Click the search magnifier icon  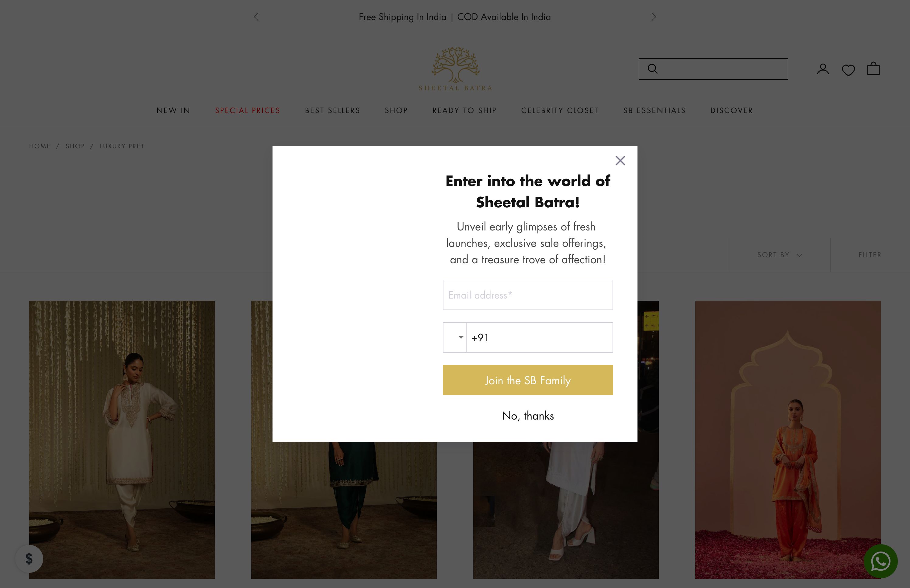(x=653, y=69)
